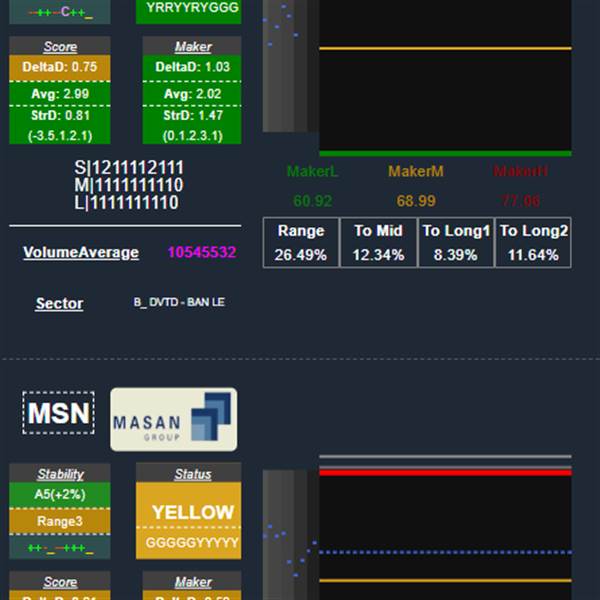This screenshot has width=600, height=600.
Task: Click the red line in MSN chart
Action: (445, 473)
